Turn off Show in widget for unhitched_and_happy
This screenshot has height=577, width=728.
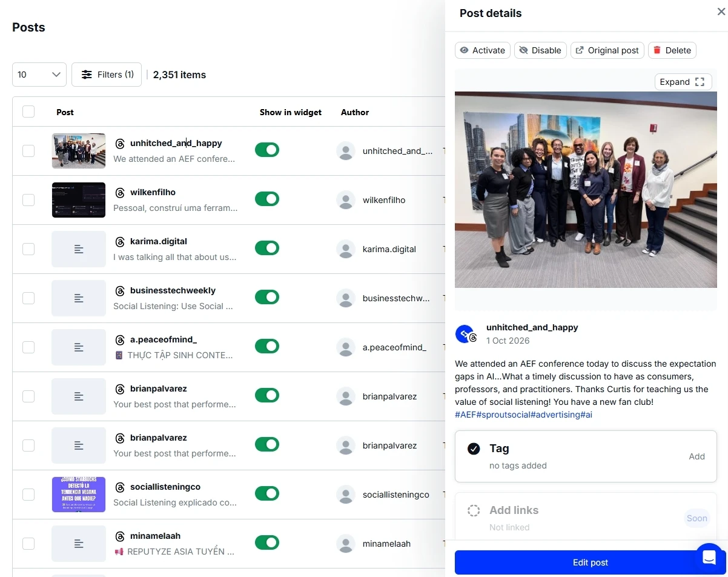267,150
